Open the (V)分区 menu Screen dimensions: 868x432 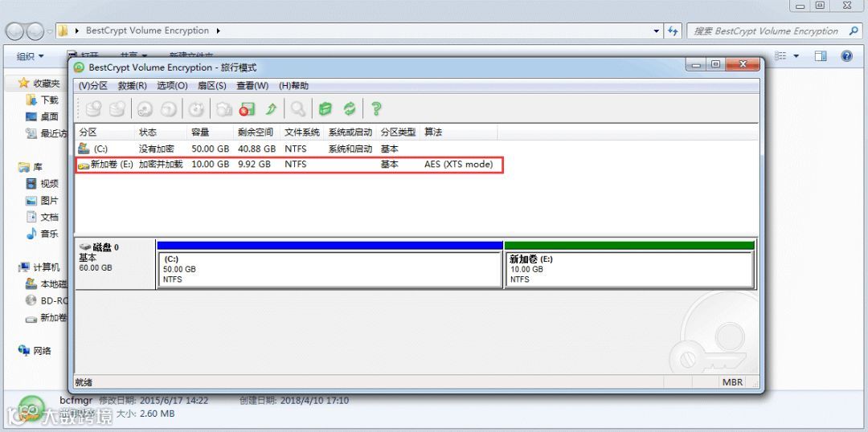click(x=93, y=86)
